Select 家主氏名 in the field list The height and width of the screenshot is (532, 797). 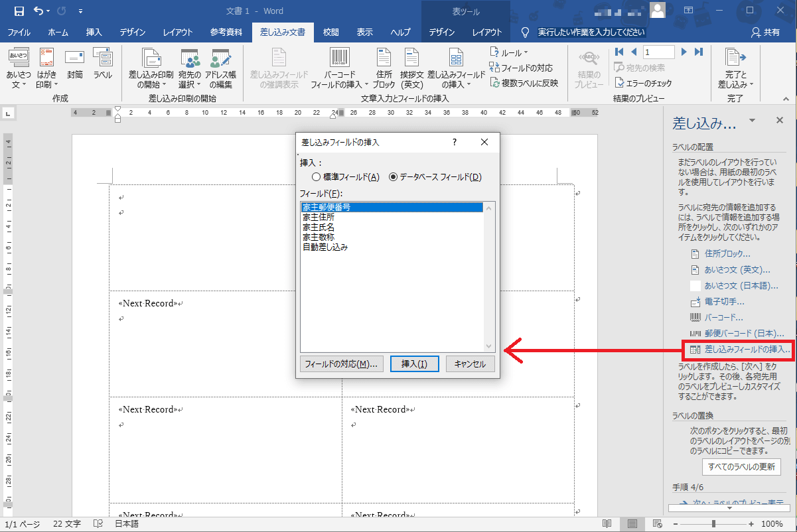coord(318,227)
